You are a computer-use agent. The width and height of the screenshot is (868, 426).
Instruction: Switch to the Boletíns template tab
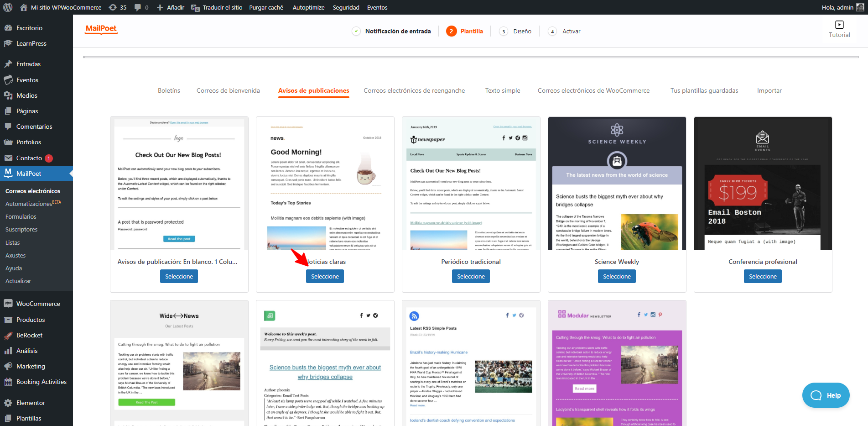click(169, 90)
